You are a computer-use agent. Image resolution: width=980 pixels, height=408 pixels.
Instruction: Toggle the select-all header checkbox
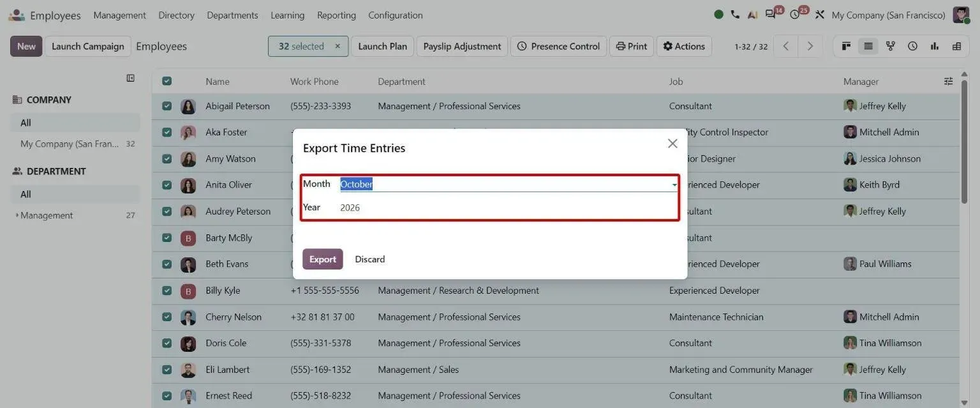pos(167,81)
